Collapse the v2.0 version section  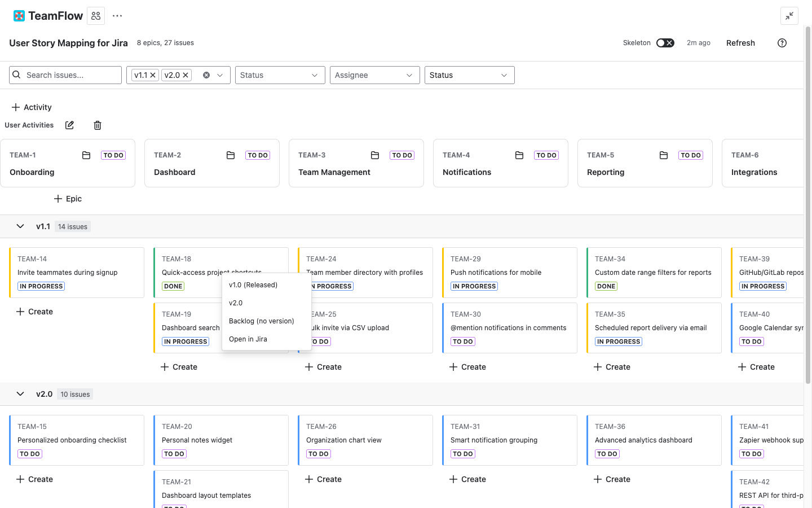pos(20,394)
